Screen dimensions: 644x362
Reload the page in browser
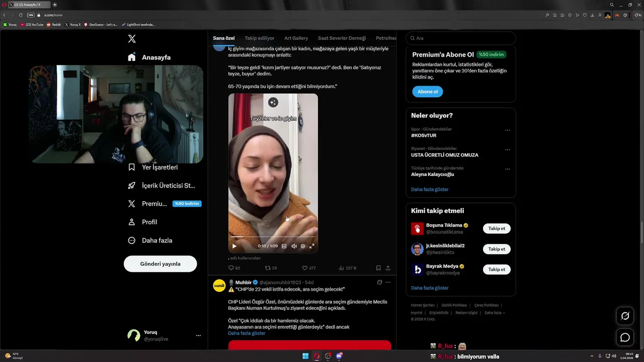tap(21, 15)
